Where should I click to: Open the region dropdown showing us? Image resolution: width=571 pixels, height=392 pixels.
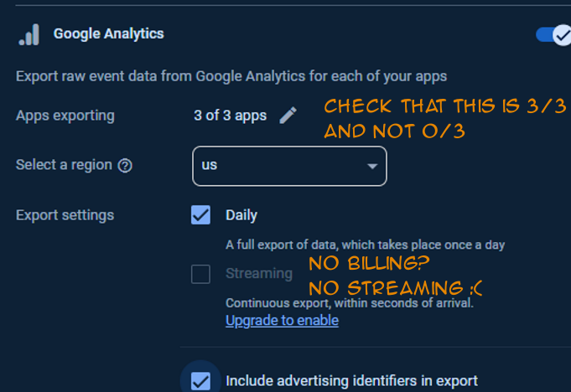289,166
